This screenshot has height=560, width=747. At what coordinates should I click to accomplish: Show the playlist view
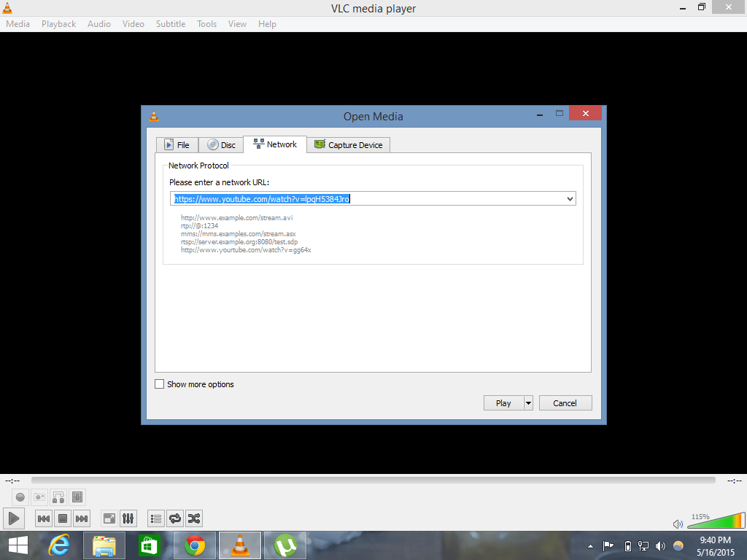156,518
